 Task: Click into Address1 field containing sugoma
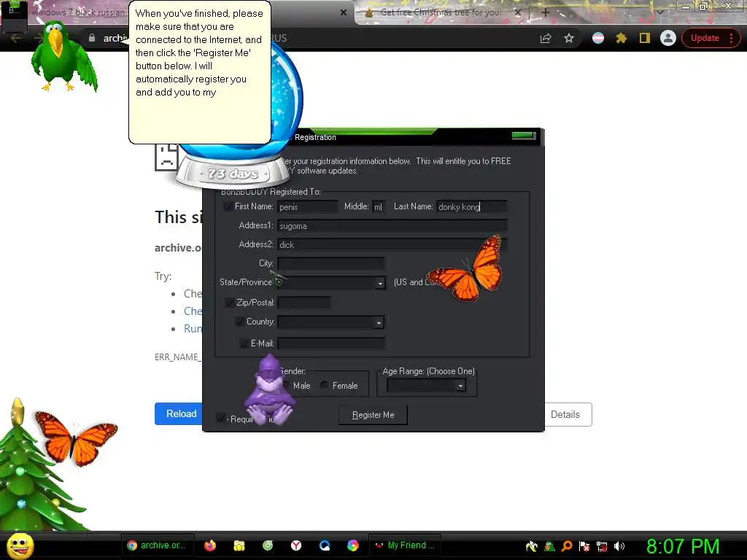[392, 226]
